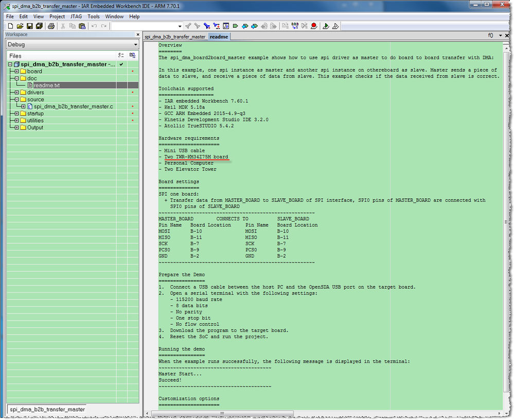Viewport: 514px width, 420px height.
Task: Click the New Document toolbar icon
Action: (11, 26)
